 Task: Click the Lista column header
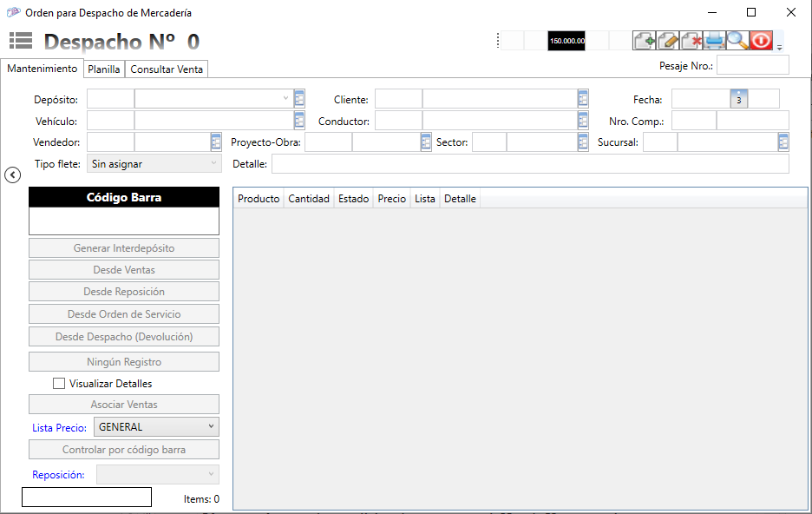point(424,199)
